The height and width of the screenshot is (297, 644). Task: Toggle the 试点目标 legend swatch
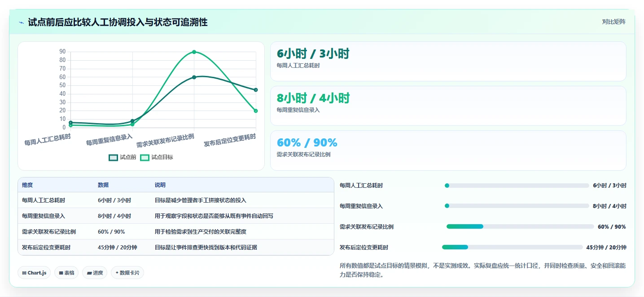(x=145, y=157)
